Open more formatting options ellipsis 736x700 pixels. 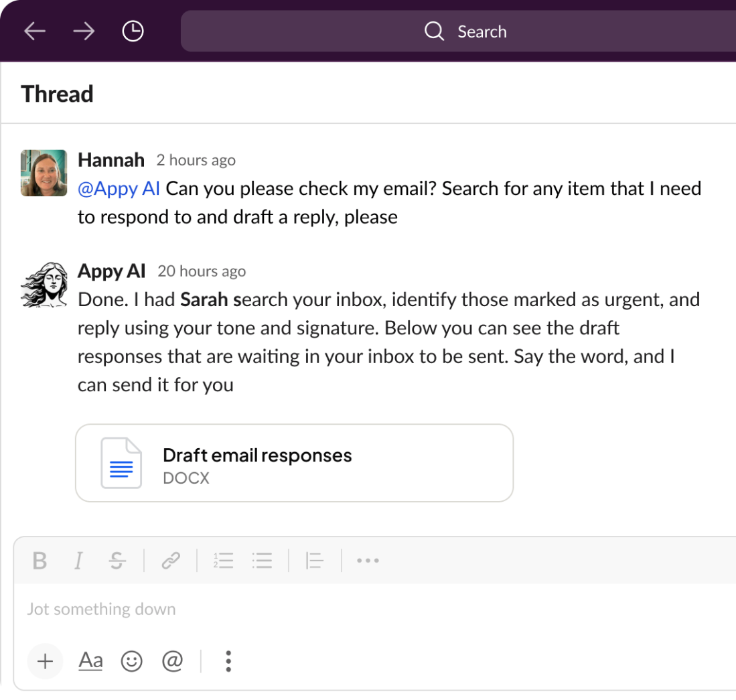[x=368, y=561]
